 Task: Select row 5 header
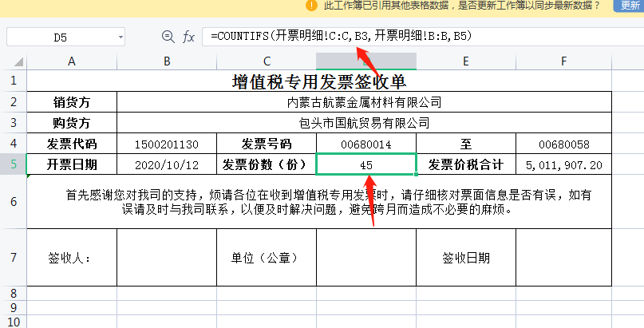pyautogui.click(x=13, y=164)
